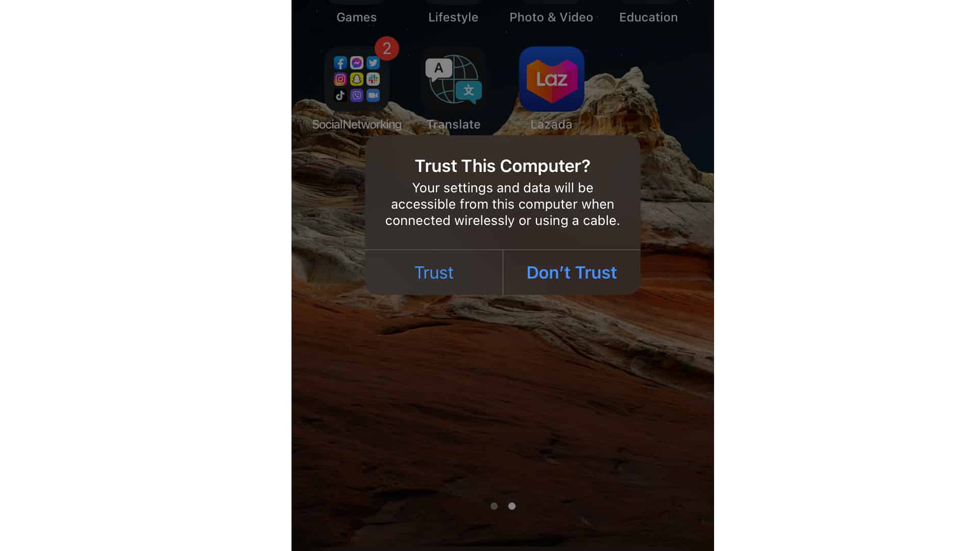
Task: Open Messenger from social folder
Action: 356,63
